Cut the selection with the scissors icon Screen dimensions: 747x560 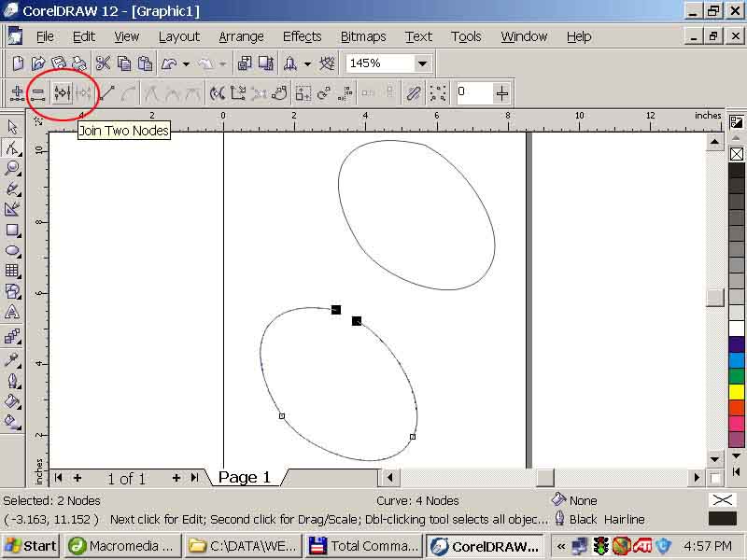pyautogui.click(x=103, y=63)
